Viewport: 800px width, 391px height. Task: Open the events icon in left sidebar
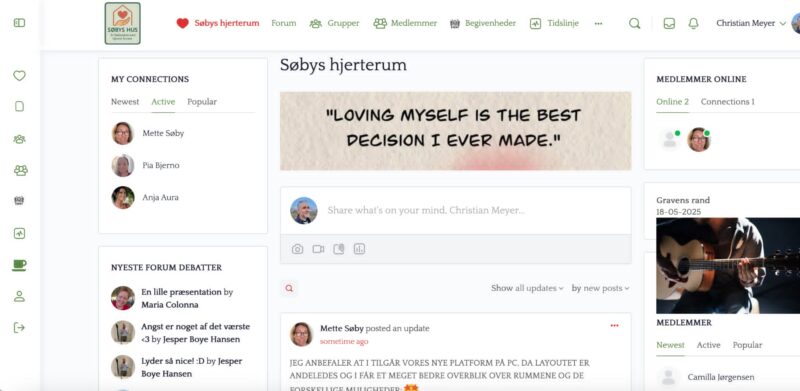click(19, 201)
